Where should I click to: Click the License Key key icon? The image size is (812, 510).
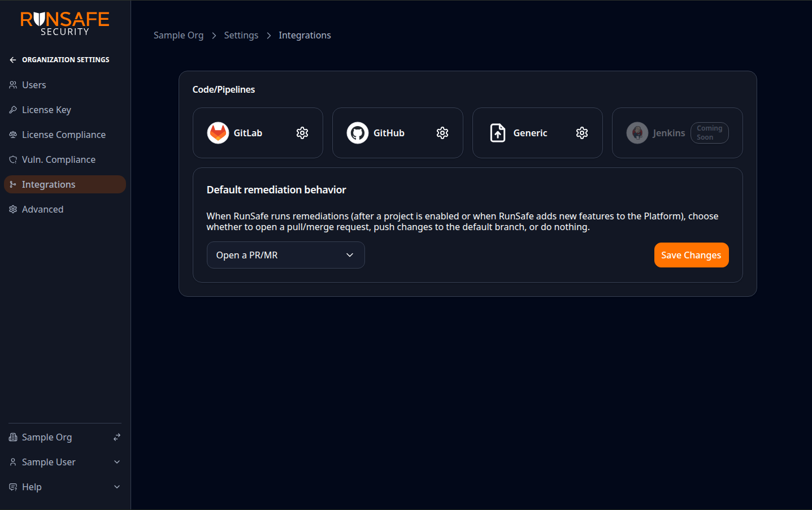click(x=13, y=110)
